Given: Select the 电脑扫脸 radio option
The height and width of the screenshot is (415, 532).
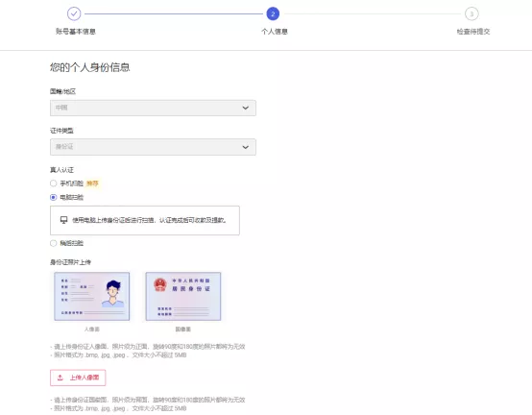Looking at the screenshot, I should [x=53, y=197].
